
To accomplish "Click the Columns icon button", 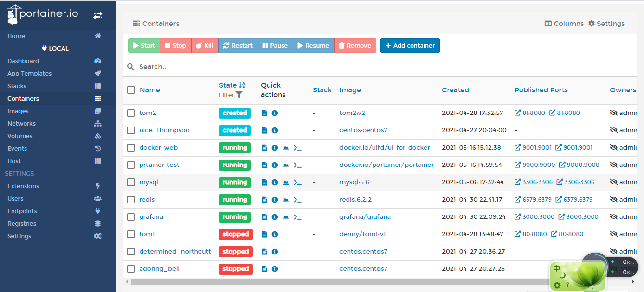I will [564, 24].
